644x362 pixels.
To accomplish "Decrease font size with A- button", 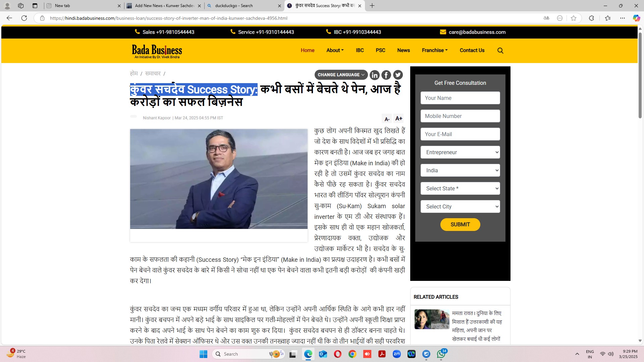I will (387, 119).
